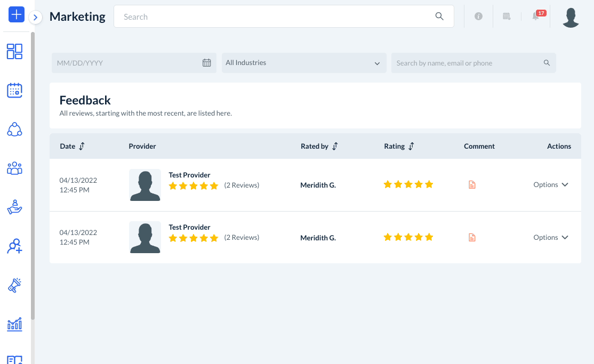
Task: Open the All Industries dropdown
Action: click(303, 63)
